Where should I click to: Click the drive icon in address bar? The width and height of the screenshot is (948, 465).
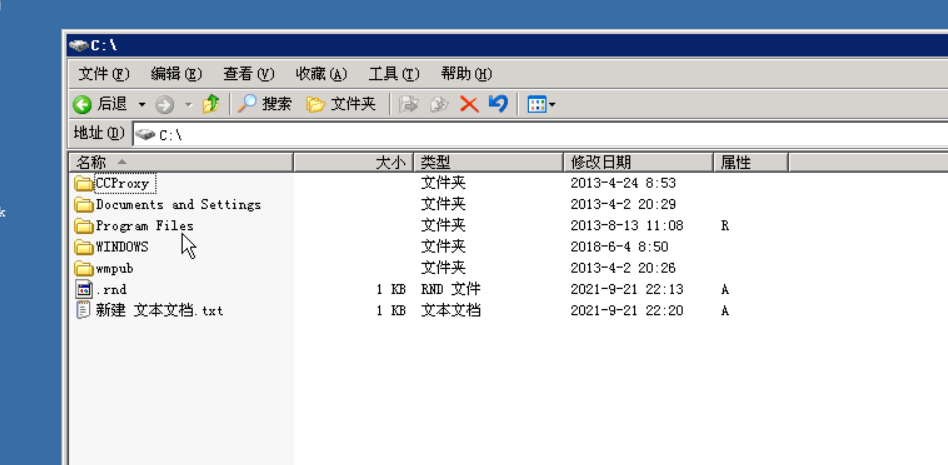click(x=144, y=134)
